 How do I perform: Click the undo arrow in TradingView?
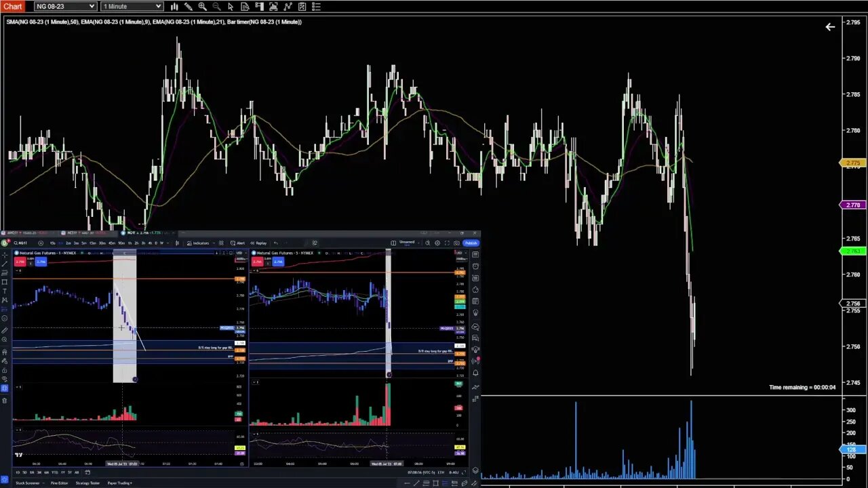click(276, 243)
